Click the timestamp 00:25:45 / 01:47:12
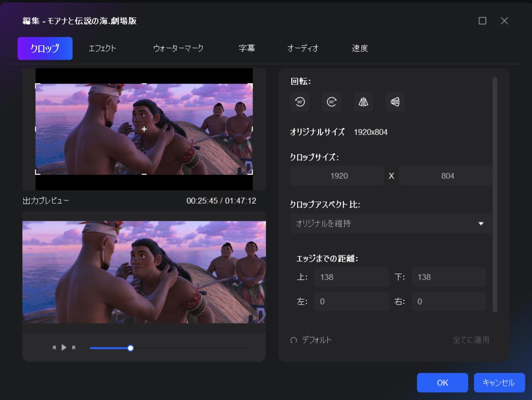This screenshot has width=532, height=400. pos(221,201)
